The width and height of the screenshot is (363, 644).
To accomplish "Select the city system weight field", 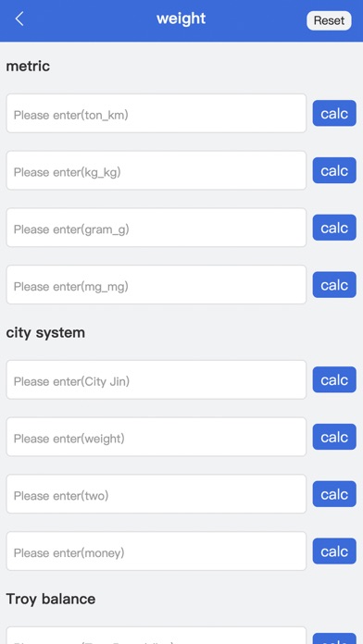I will [x=156, y=437].
